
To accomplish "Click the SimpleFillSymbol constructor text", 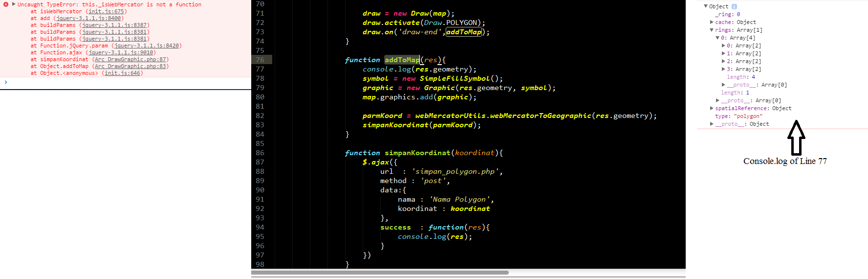I will [x=455, y=78].
